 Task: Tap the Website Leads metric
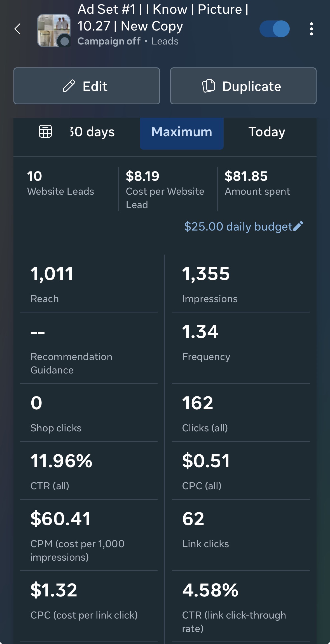pyautogui.click(x=60, y=183)
